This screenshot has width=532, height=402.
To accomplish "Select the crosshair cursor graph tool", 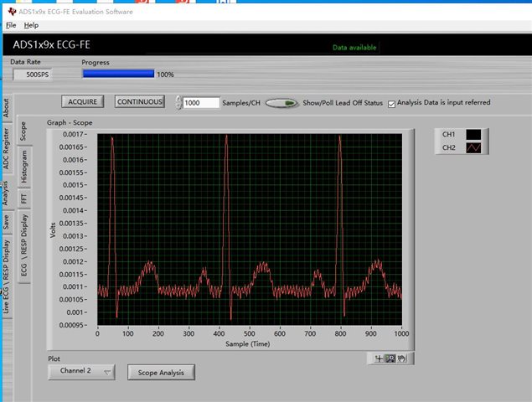I will [x=379, y=358].
